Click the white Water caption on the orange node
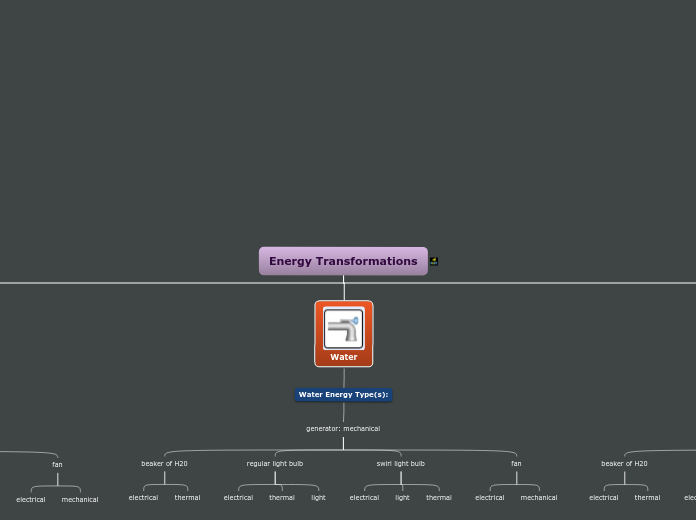The image size is (696, 520). point(344,357)
